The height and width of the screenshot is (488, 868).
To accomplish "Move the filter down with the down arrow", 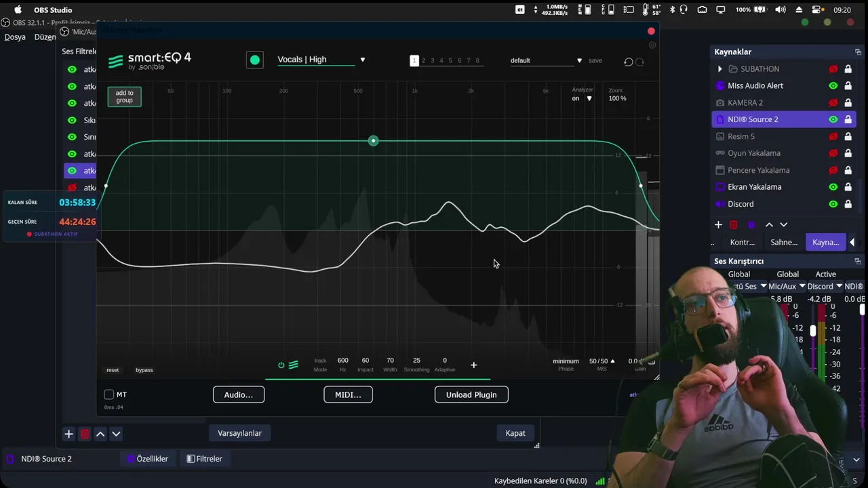I will [x=116, y=434].
